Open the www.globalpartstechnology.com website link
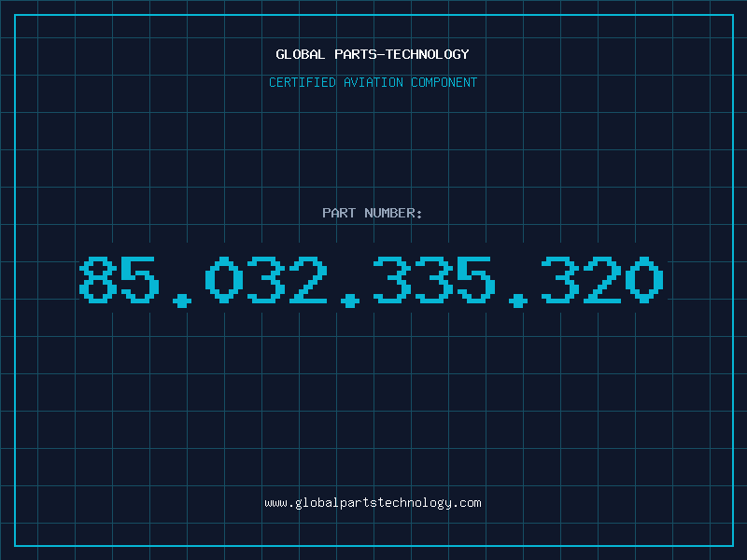Viewport: 747px width, 560px height. click(x=373, y=503)
